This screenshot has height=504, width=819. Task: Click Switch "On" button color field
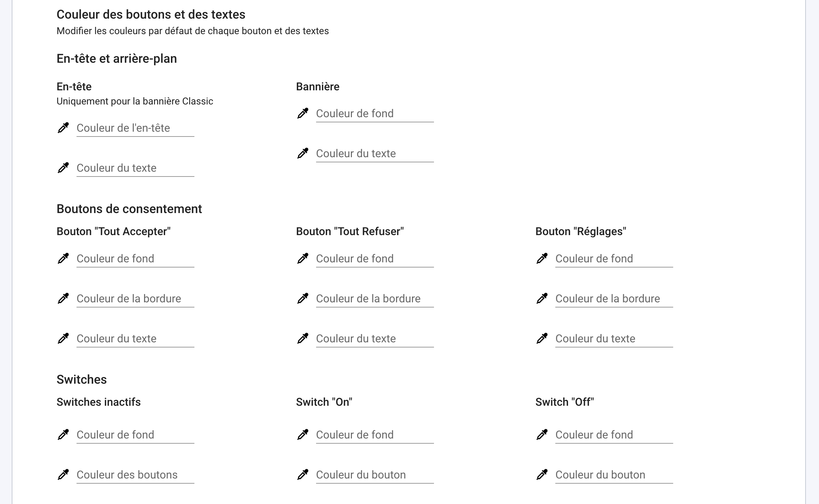375,475
